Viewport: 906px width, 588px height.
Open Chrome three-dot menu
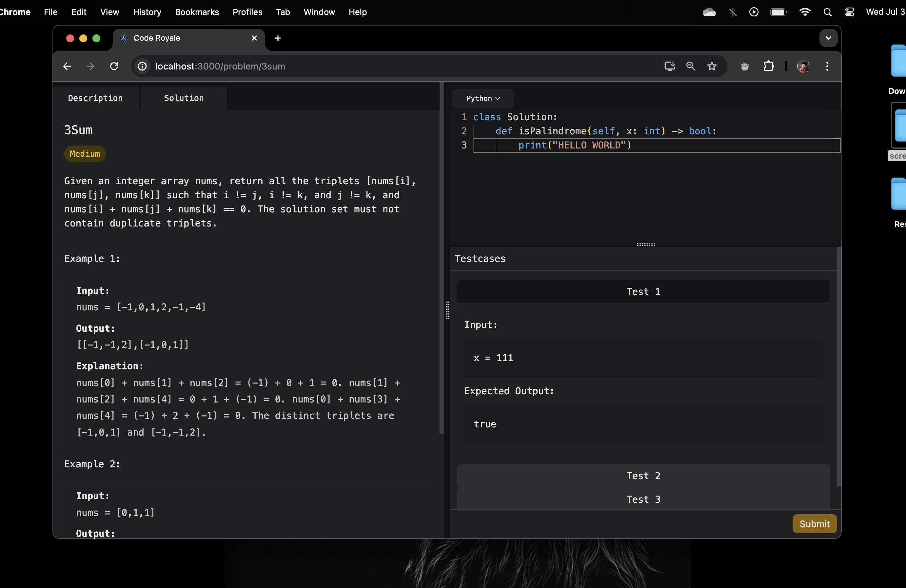coord(827,66)
